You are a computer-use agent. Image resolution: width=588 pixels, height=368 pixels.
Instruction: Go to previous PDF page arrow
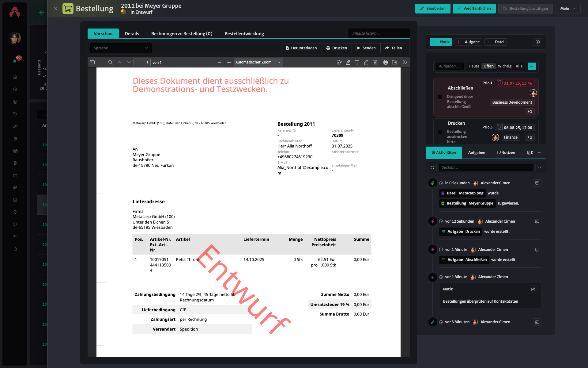point(119,62)
